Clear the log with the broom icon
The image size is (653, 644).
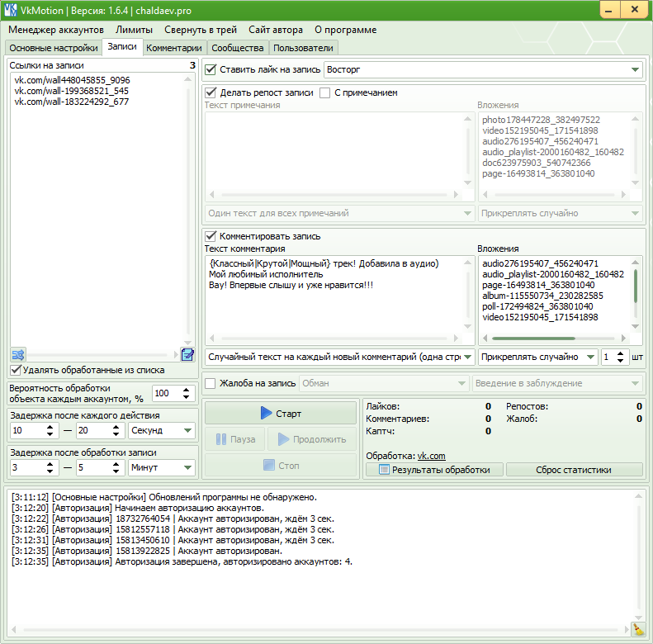tap(637, 629)
